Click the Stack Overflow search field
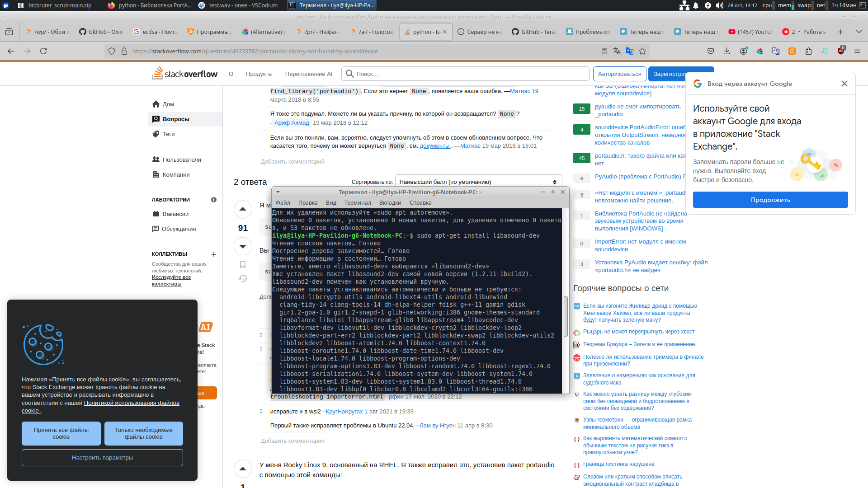 465,74
